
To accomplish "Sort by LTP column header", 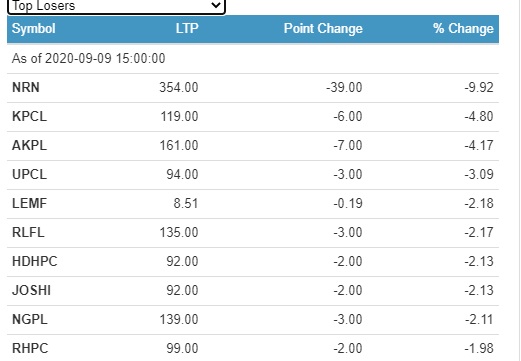I will [x=187, y=29].
